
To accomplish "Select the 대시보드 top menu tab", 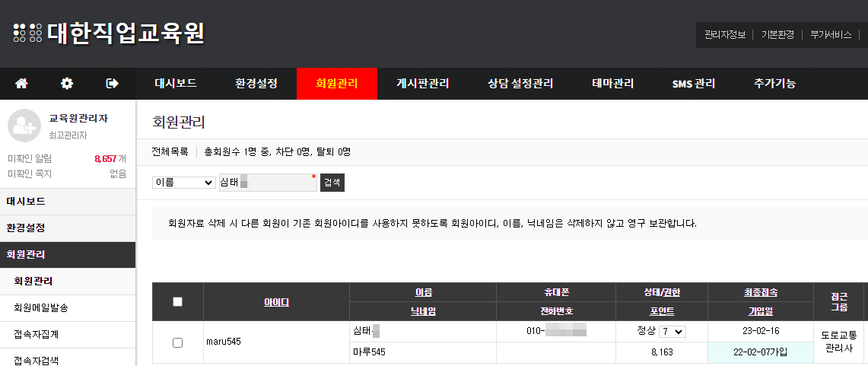I will [176, 84].
